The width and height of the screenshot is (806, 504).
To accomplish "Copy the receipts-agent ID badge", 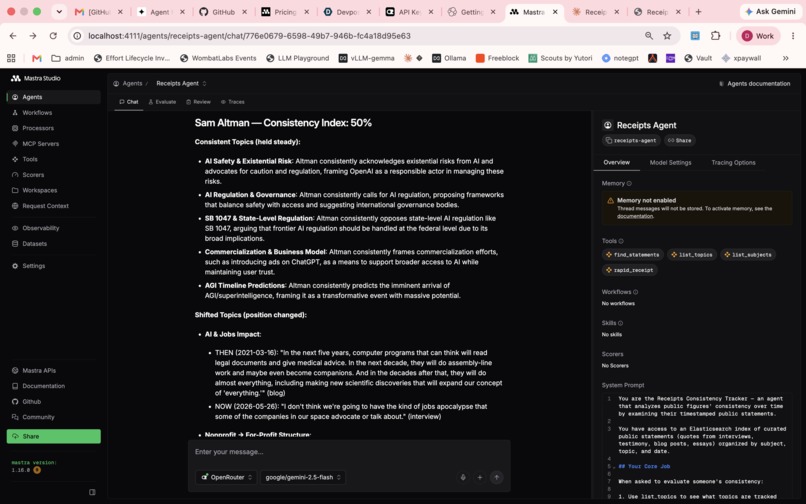I will pos(631,140).
